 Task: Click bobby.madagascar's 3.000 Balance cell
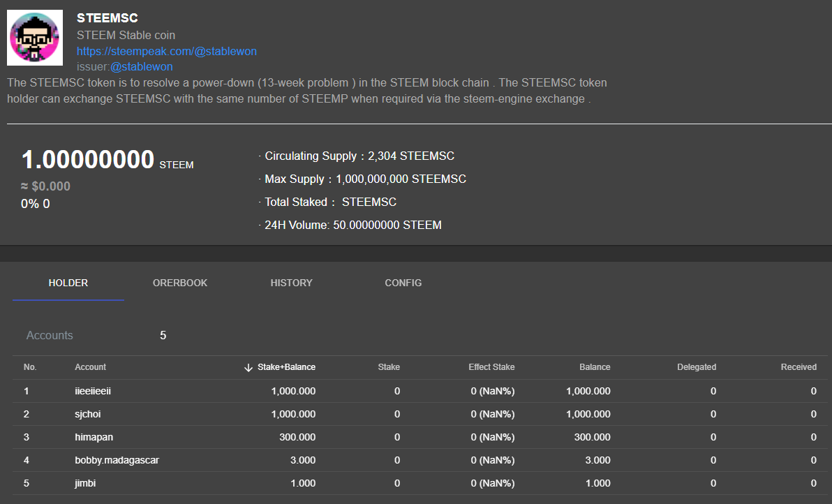597,460
